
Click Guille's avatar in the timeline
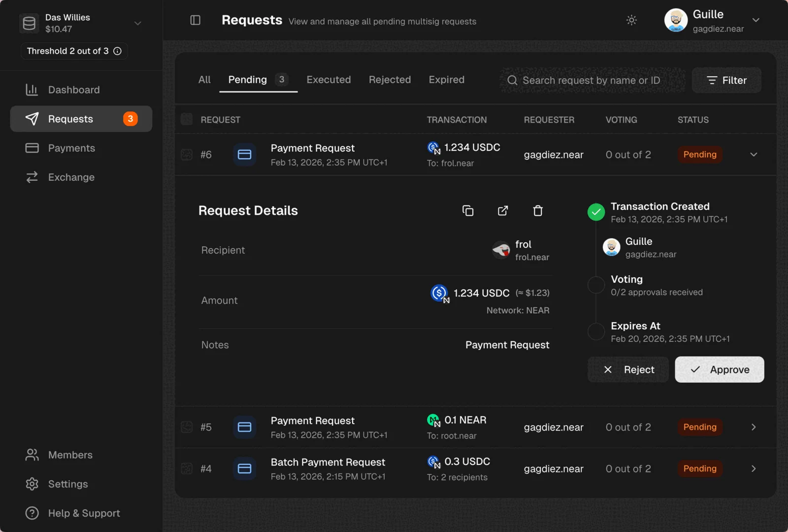coord(612,247)
